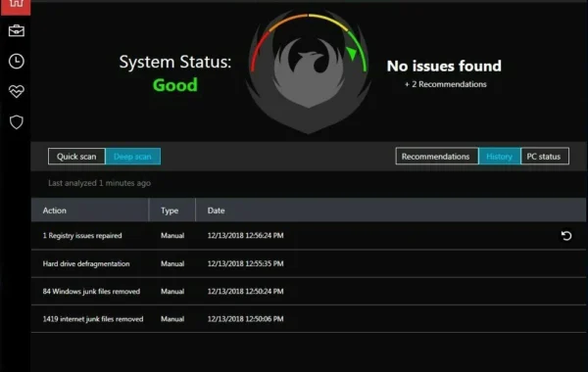Click the 'No issues found' heading

pos(444,66)
